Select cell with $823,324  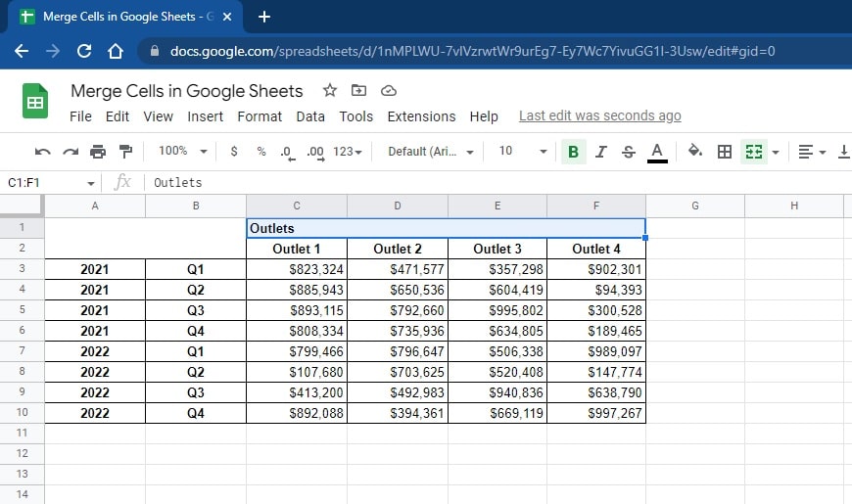(x=297, y=269)
